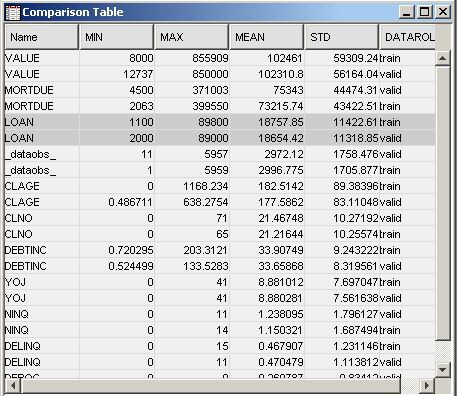Click the STD cell 7.697047

click(342, 282)
